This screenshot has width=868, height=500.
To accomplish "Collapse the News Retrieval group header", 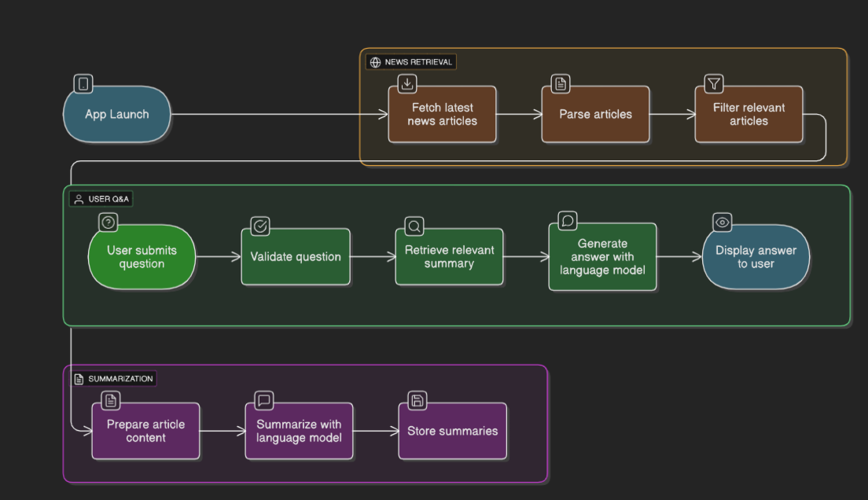I will [410, 61].
